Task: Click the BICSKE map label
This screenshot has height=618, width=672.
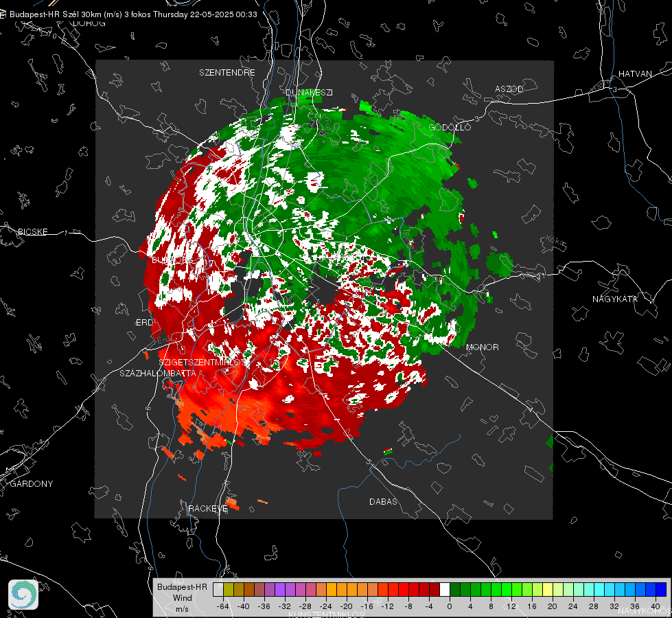Action: click(32, 231)
